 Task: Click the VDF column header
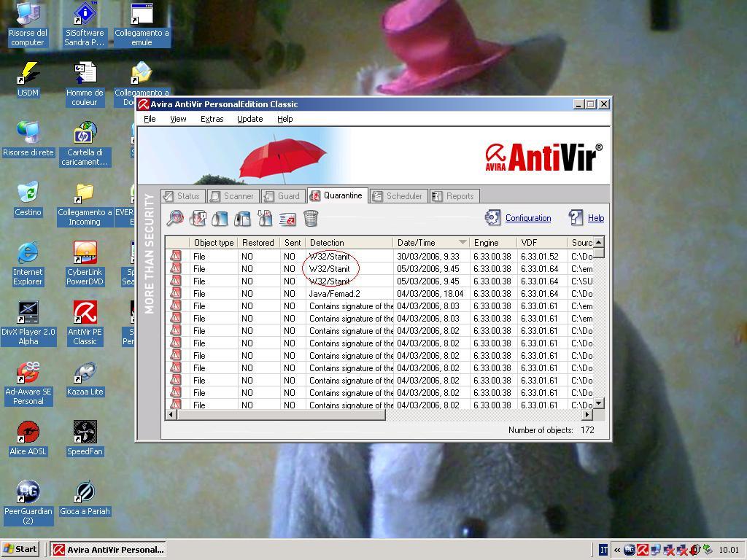(x=542, y=243)
